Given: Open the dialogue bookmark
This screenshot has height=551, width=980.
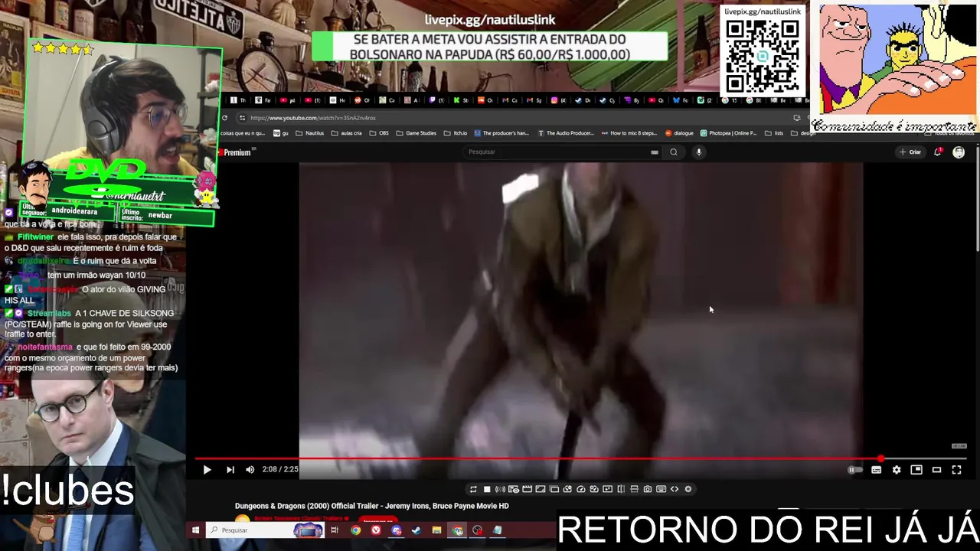Looking at the screenshot, I should pos(679,133).
